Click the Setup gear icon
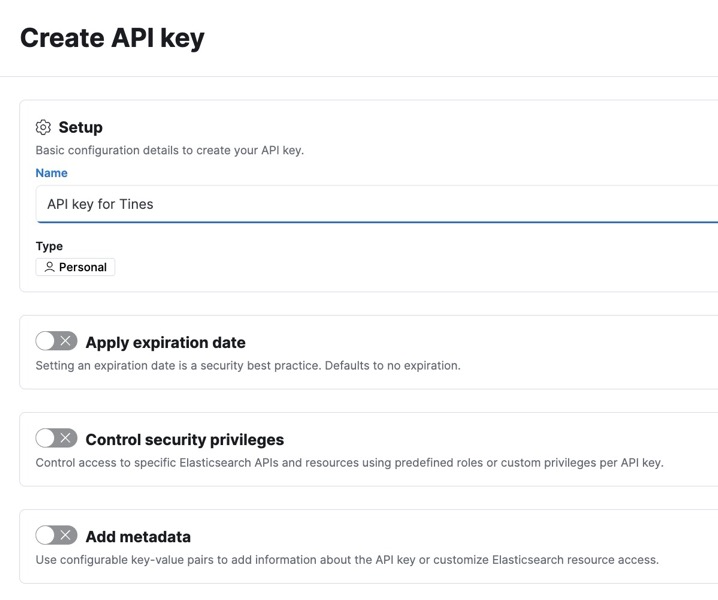This screenshot has width=718, height=600. click(43, 127)
